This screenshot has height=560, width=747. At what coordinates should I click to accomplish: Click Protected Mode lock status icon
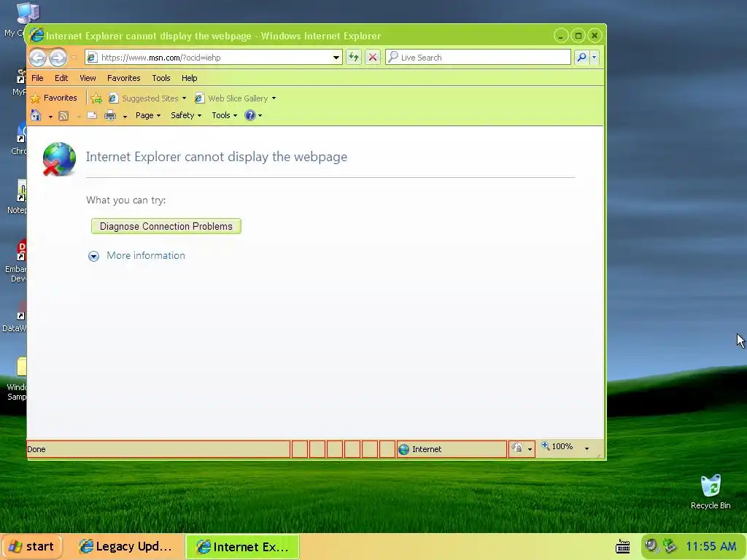click(517, 448)
